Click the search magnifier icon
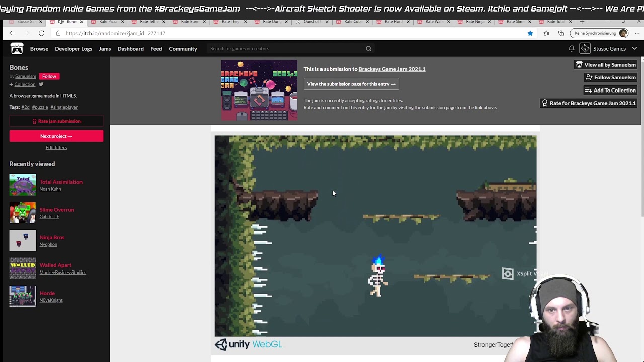The height and width of the screenshot is (362, 644). tap(368, 49)
